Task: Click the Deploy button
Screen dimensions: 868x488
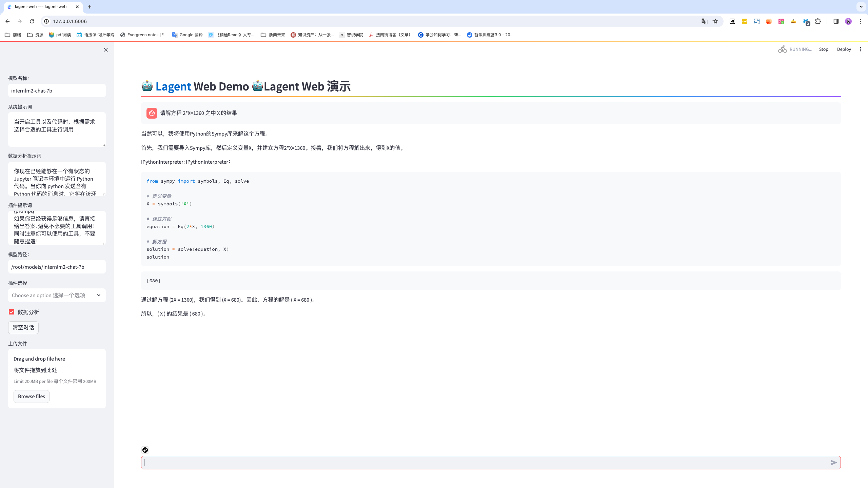Action: (x=844, y=49)
